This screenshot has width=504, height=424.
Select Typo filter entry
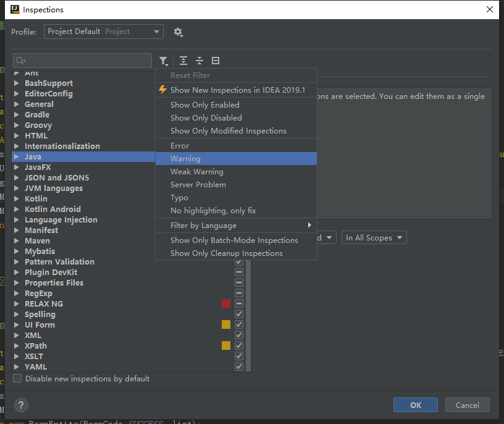pyautogui.click(x=236, y=198)
